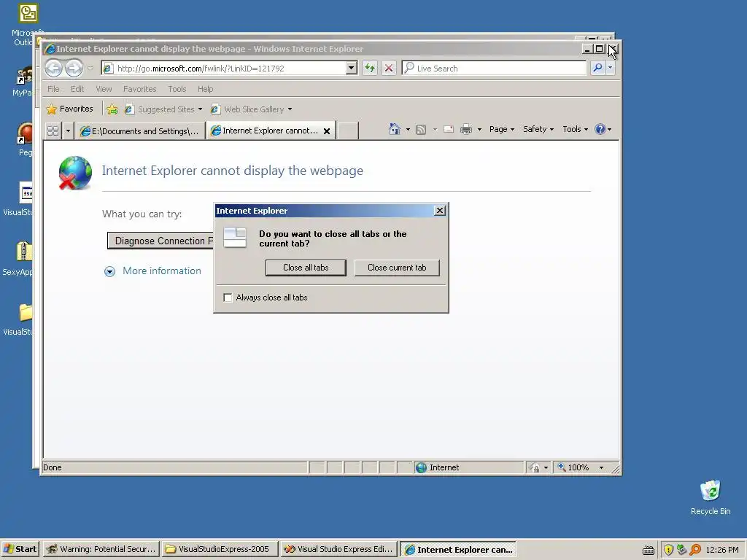The height and width of the screenshot is (560, 747).
Task: Switch to E:\Documents and Settings tab
Action: point(139,131)
